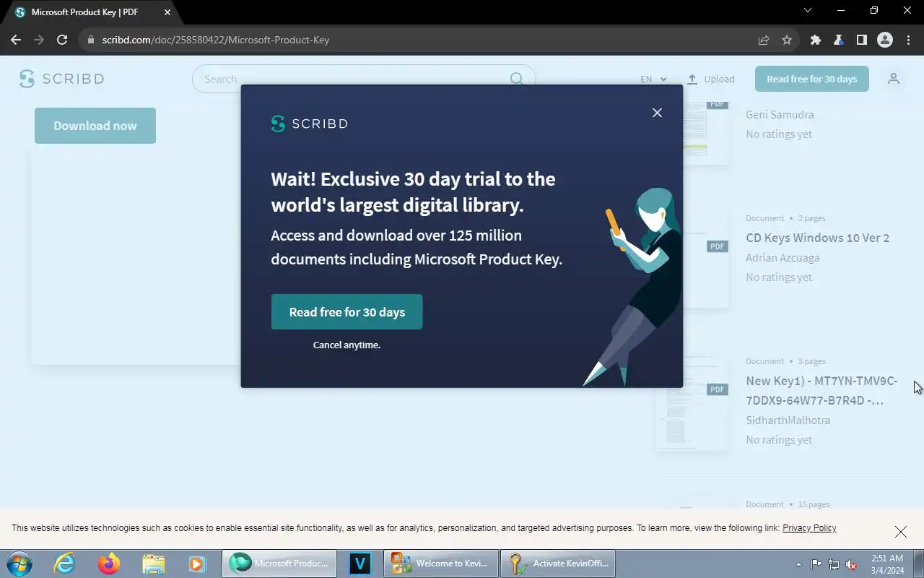This screenshot has width=924, height=578.
Task: Click the Download now button
Action: tap(95, 126)
